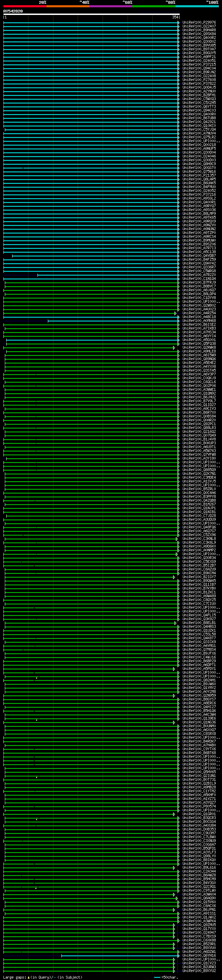Viewport: 222px width, 980px height.
Task: Select the UniRef100_C6QCL6 label
Action: 199,382
